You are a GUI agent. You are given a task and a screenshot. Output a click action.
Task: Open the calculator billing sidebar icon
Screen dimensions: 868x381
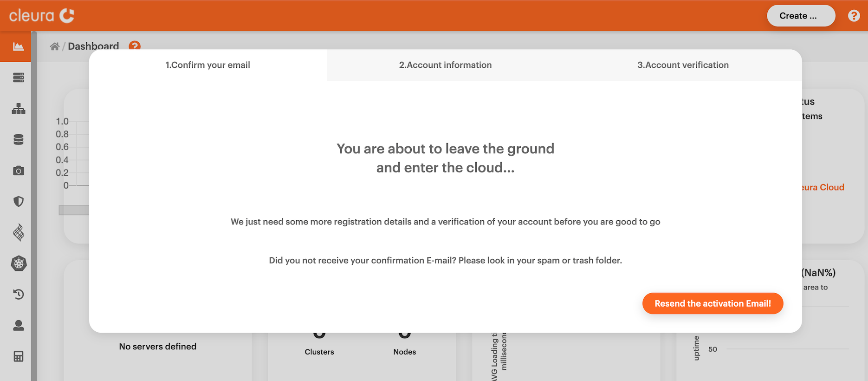18,356
